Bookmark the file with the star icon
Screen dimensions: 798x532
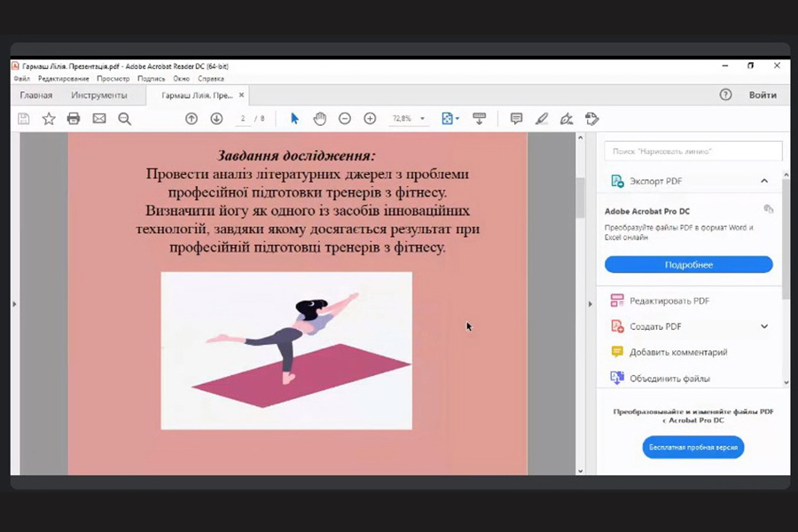coord(49,119)
